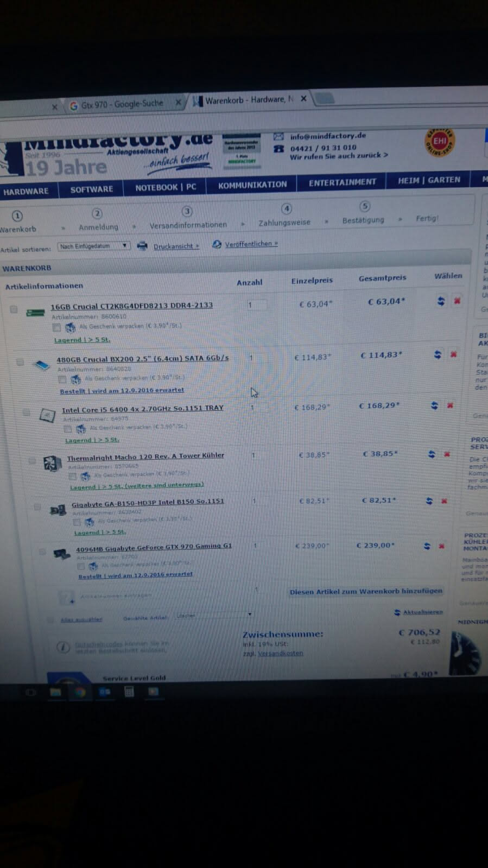Select checkbox for 16GB Crucial DDR4 item
The width and height of the screenshot is (488, 868).
click(x=14, y=309)
